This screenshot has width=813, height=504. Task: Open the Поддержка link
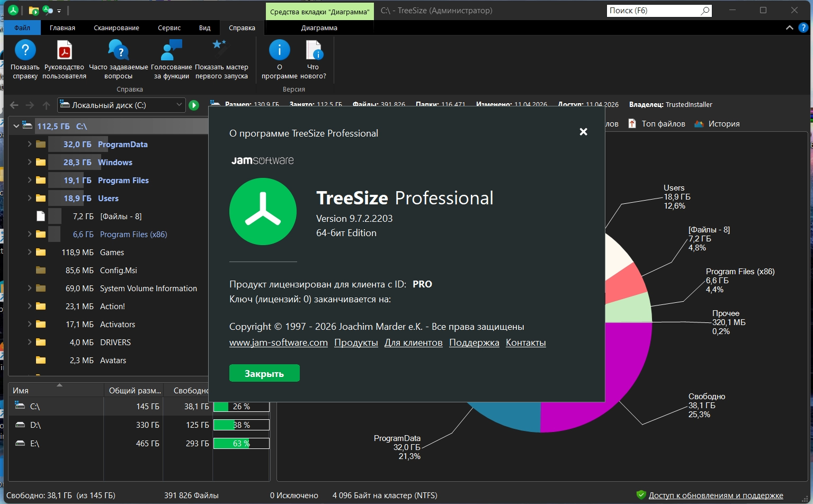point(474,343)
